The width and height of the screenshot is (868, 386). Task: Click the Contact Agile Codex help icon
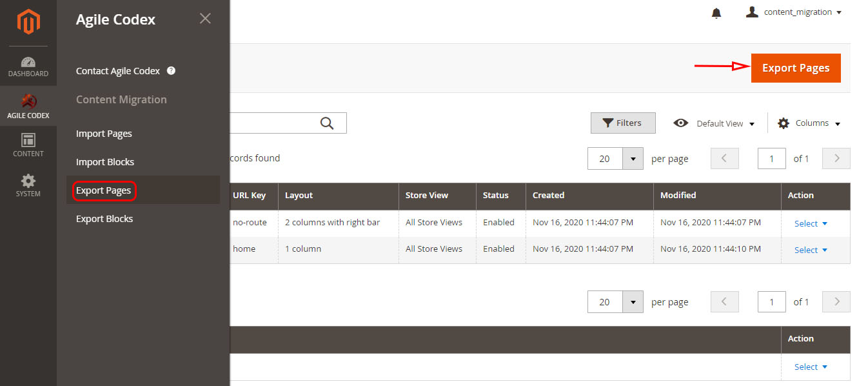pyautogui.click(x=171, y=71)
